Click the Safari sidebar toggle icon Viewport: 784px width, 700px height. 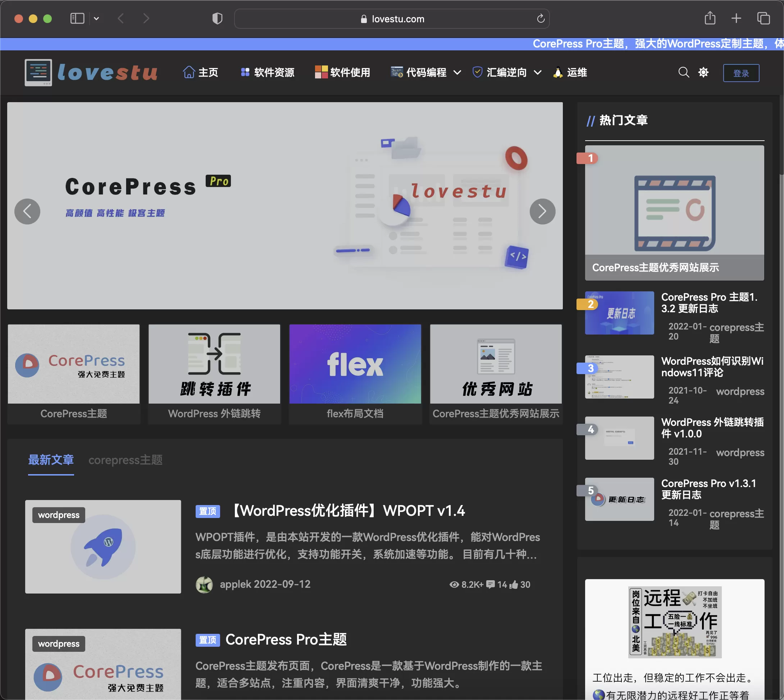(77, 18)
